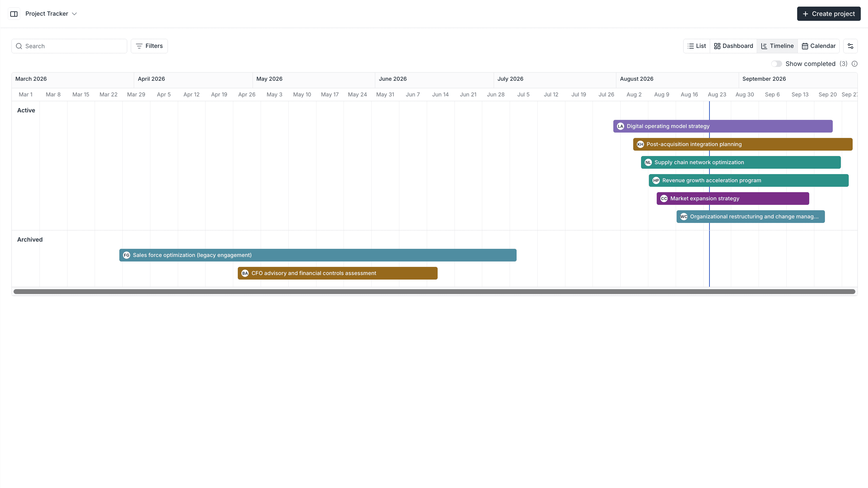The width and height of the screenshot is (868, 488).
Task: Click the KH avatar on Post-acquisition bar
Action: (x=640, y=145)
